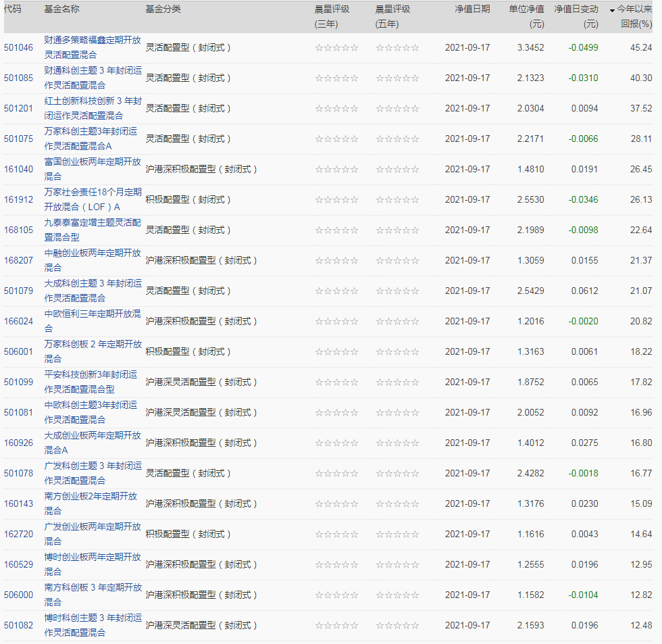
Task: Click five-year star rating for fund 501085
Action: pos(397,78)
